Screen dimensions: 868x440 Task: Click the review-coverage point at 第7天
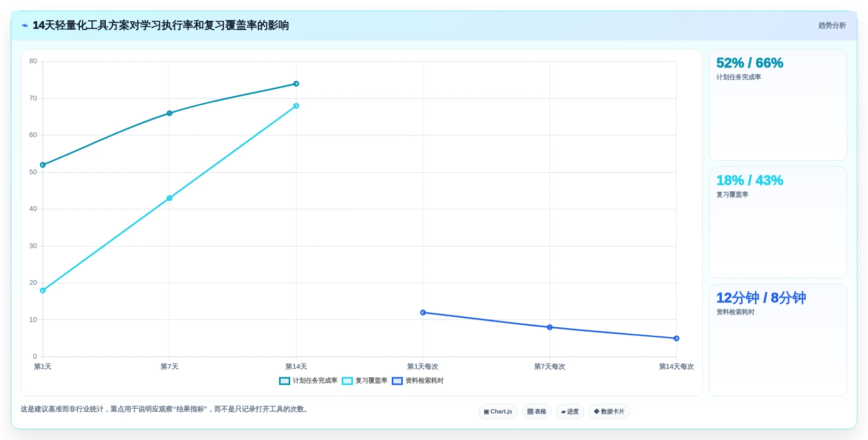(170, 198)
